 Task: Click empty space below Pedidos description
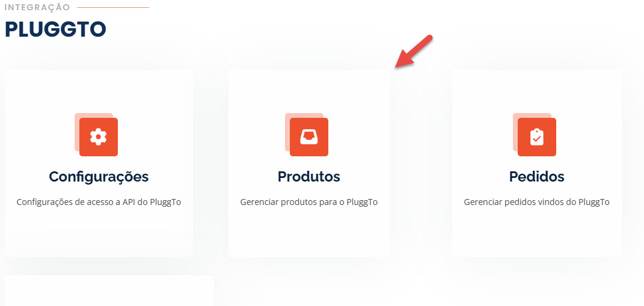tap(536, 233)
